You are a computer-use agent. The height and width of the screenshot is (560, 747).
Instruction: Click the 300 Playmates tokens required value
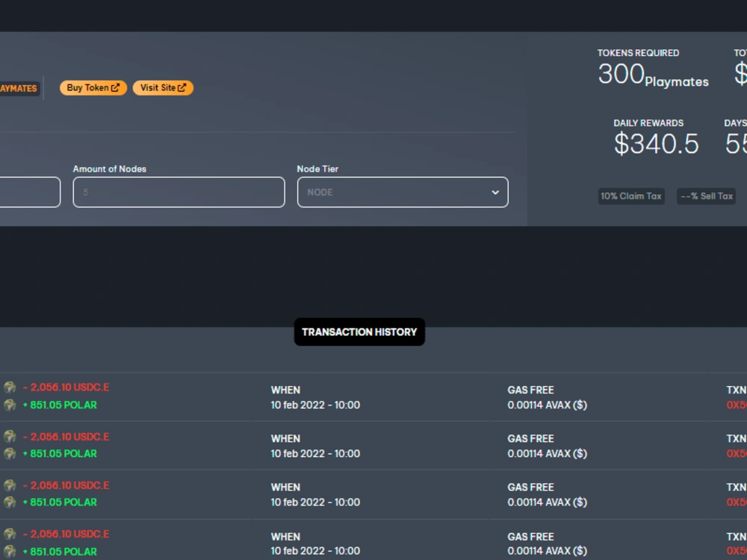[653, 75]
